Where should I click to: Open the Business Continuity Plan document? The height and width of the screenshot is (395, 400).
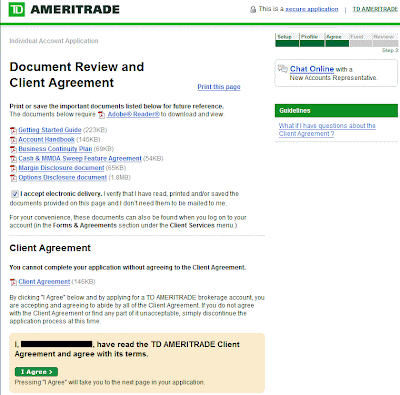point(55,149)
